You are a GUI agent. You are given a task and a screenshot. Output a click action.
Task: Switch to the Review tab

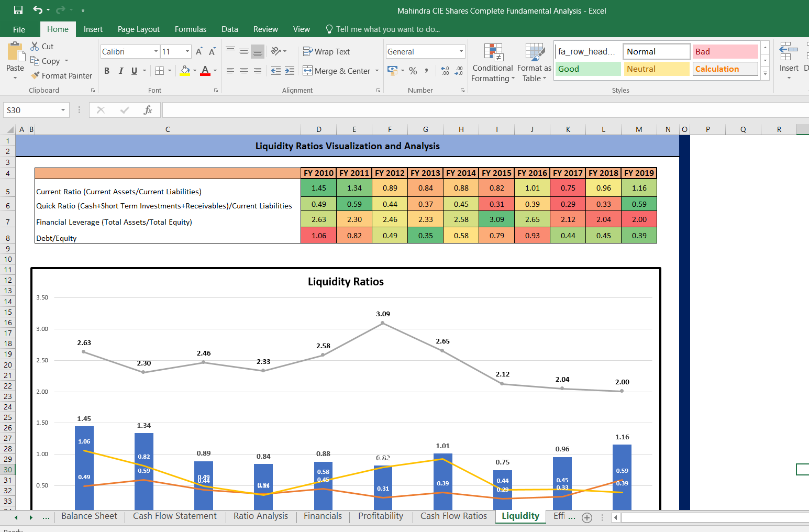(265, 29)
